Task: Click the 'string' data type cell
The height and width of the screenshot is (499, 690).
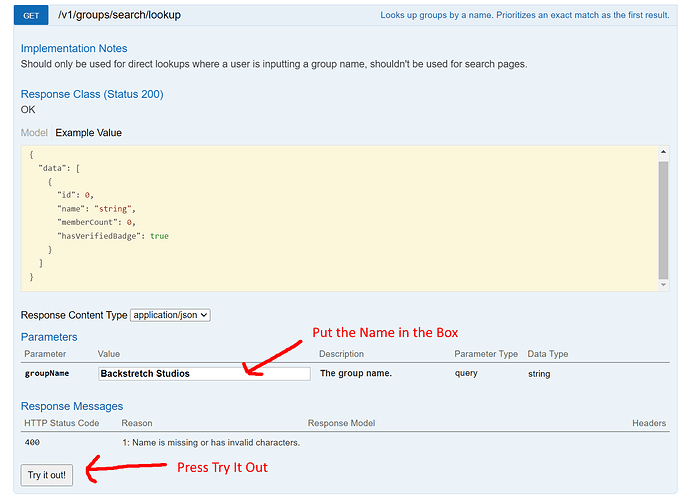Action: pyautogui.click(x=539, y=374)
